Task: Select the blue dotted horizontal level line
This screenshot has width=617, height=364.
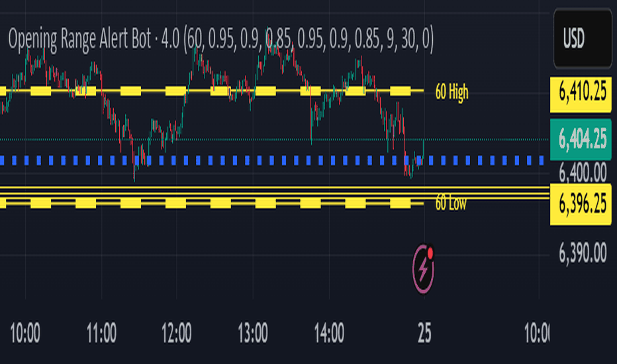Action: (271, 160)
